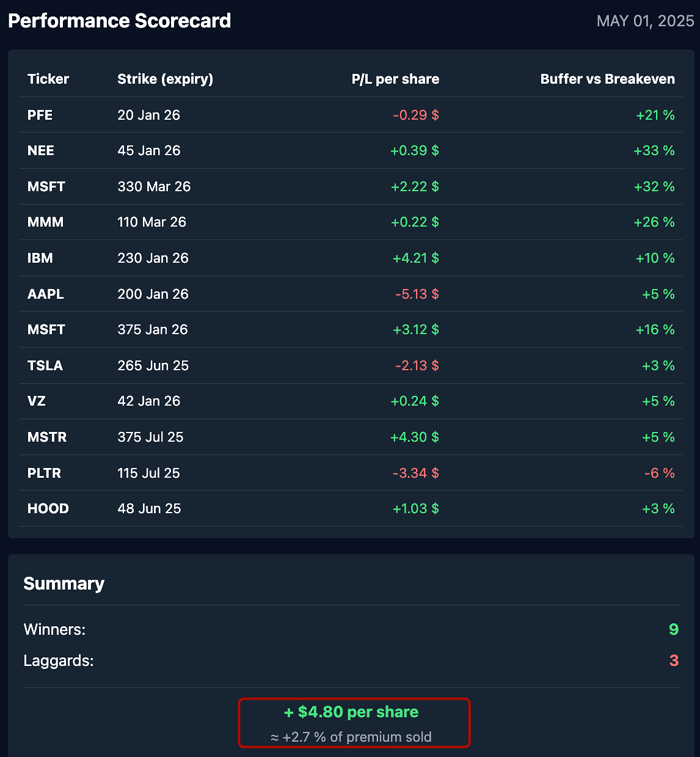
Task: Click the -6 % buffer value
Action: [660, 473]
